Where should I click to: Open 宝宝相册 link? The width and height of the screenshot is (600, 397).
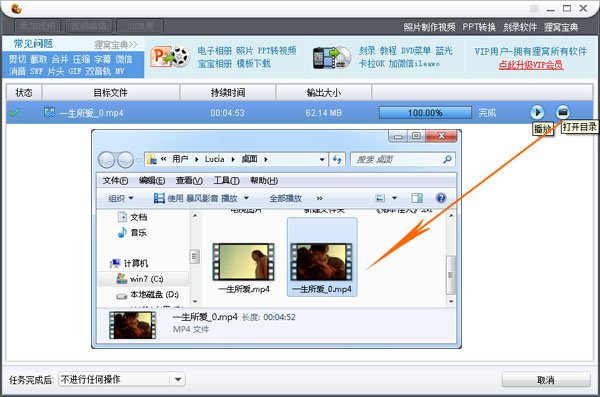point(215,64)
